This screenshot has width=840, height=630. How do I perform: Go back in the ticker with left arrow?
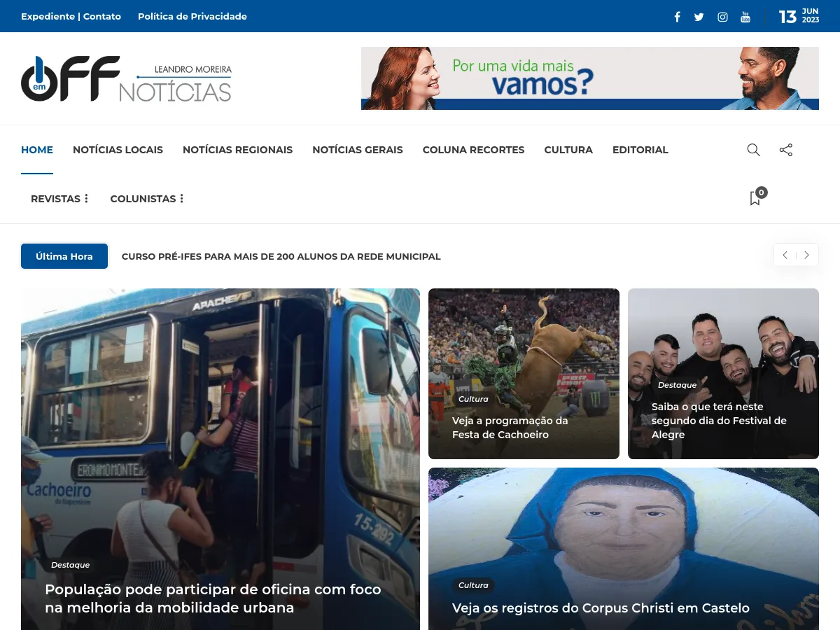tap(785, 255)
